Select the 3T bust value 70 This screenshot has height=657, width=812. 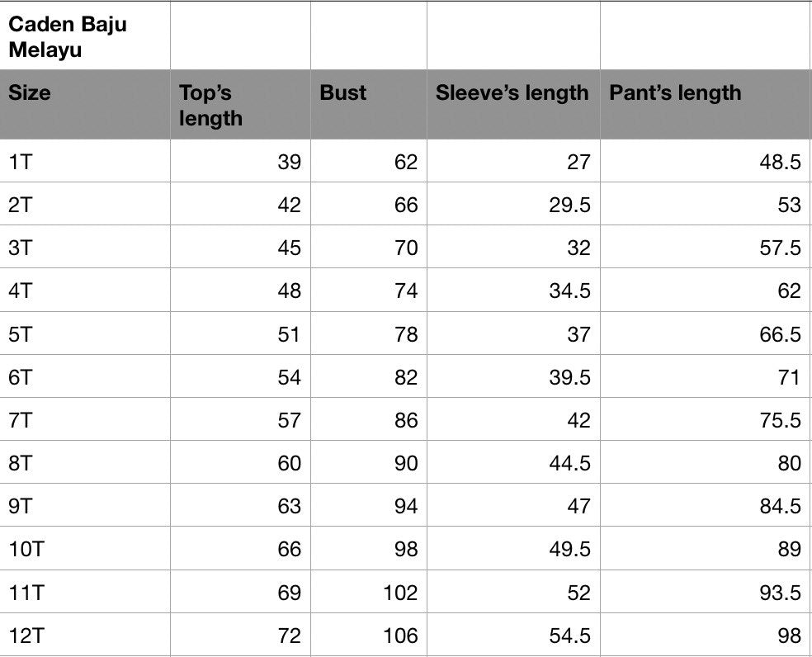tap(405, 248)
